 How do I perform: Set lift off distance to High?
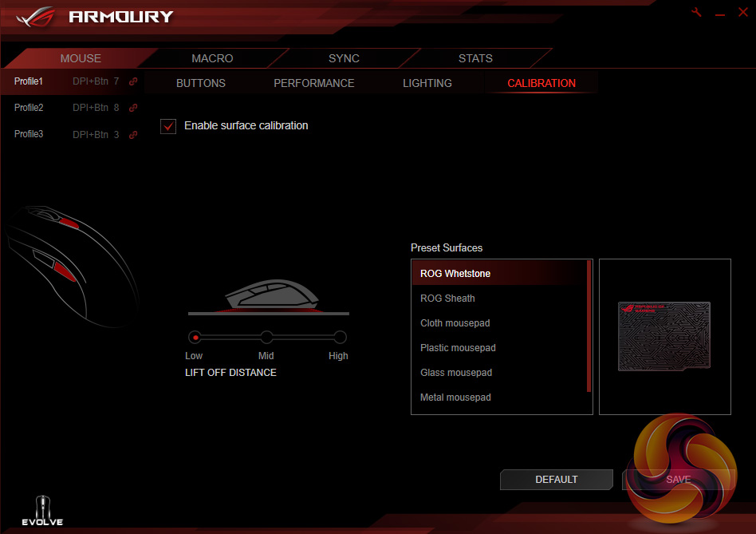(x=340, y=337)
